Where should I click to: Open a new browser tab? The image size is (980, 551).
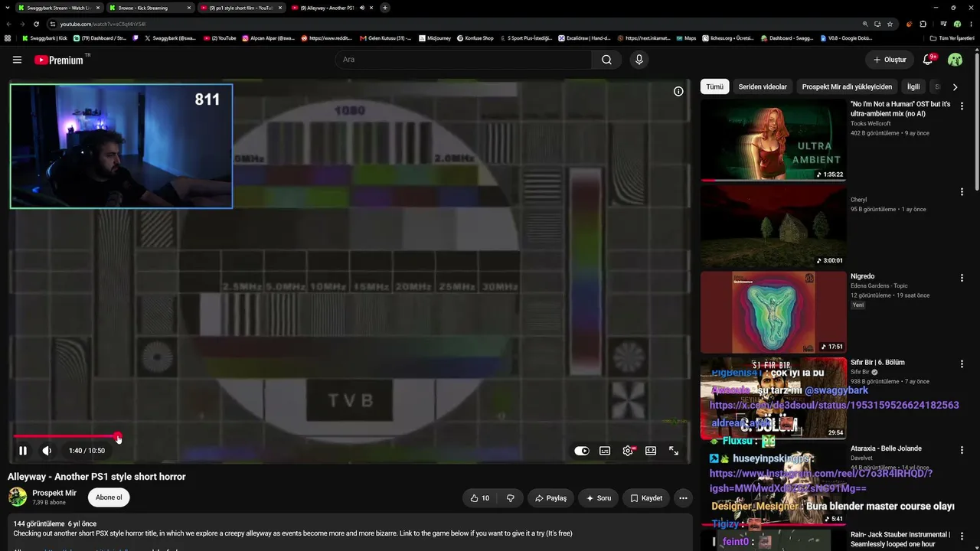tap(385, 8)
